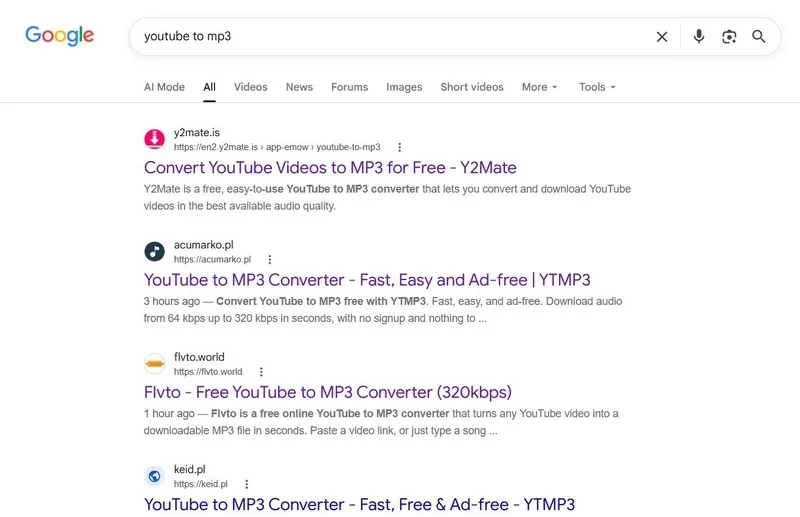The width and height of the screenshot is (800, 517).
Task: Click the magnifying glass search button
Action: pos(759,36)
